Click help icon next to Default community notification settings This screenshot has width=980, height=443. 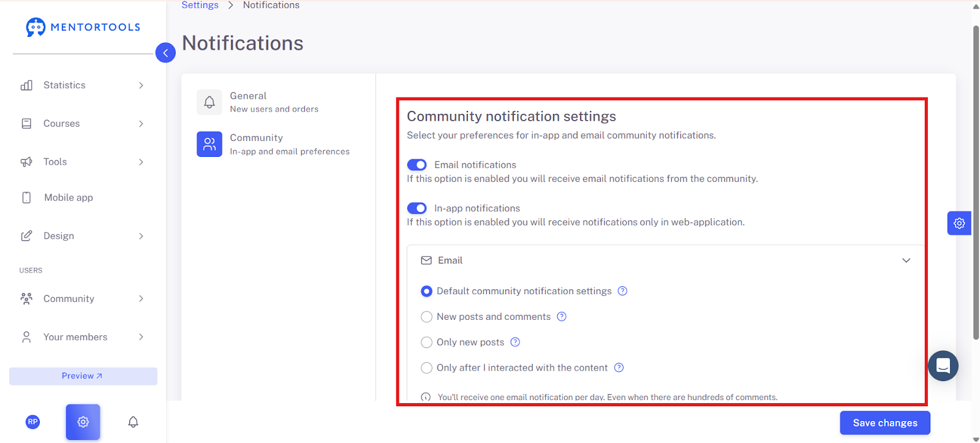pyautogui.click(x=622, y=291)
